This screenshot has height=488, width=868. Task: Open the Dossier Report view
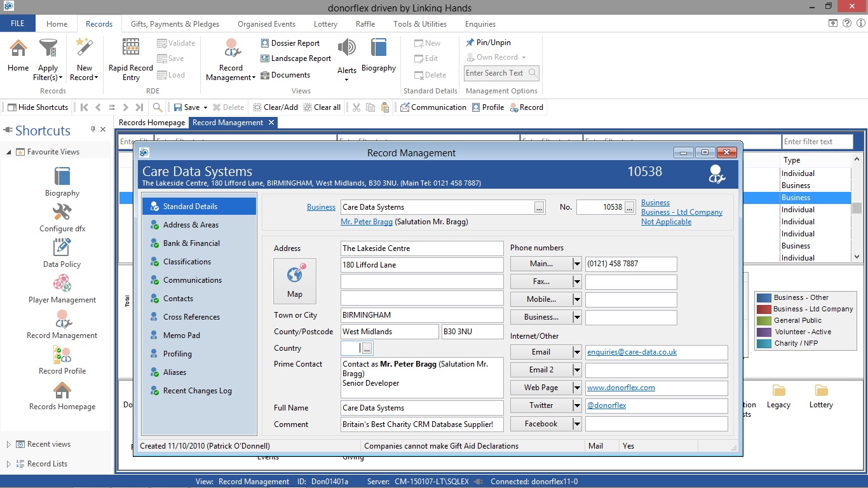[x=290, y=43]
